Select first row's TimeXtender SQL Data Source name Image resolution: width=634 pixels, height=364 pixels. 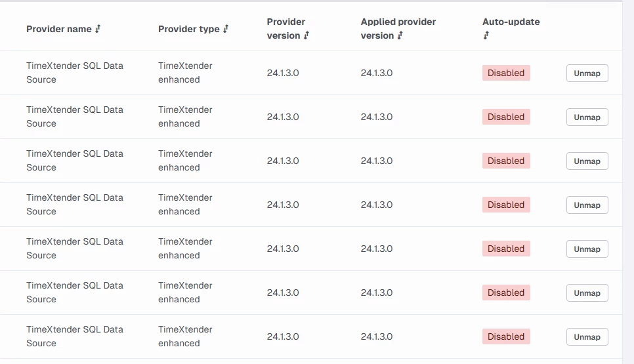click(x=74, y=72)
